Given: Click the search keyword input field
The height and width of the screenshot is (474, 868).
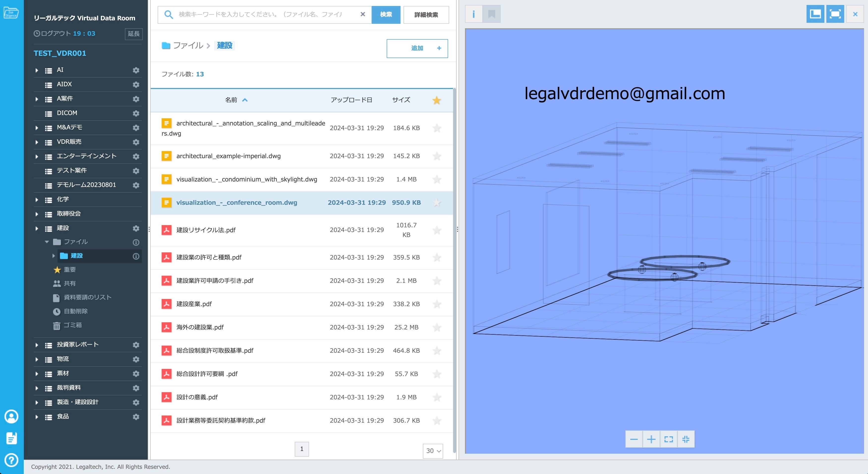Looking at the screenshot, I should [260, 14].
